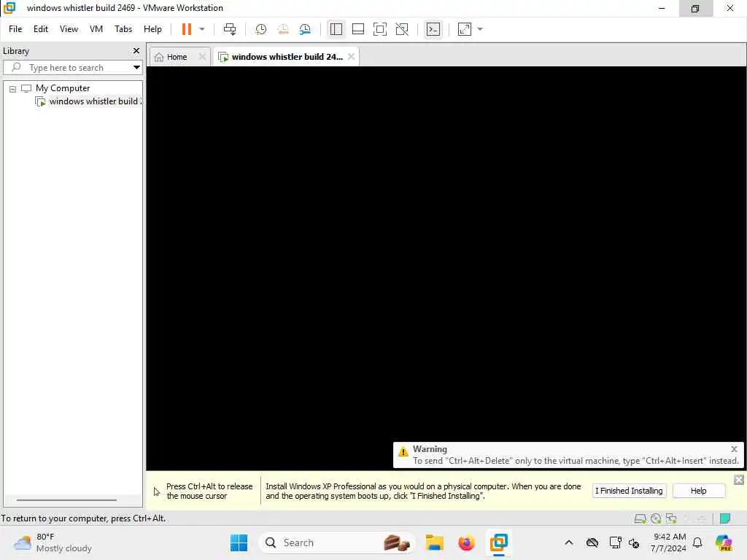747x560 pixels.
Task: Send Ctrl+Alt+Del to the virtual machine
Action: (x=230, y=29)
